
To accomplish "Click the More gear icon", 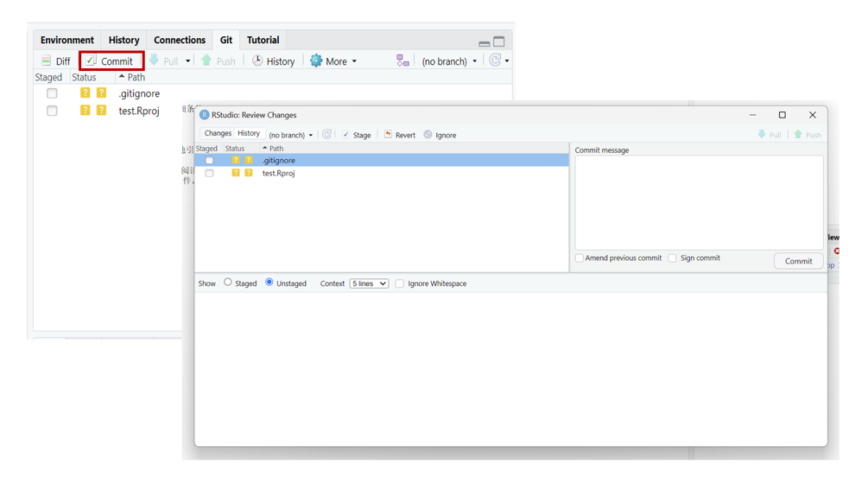I will 316,61.
